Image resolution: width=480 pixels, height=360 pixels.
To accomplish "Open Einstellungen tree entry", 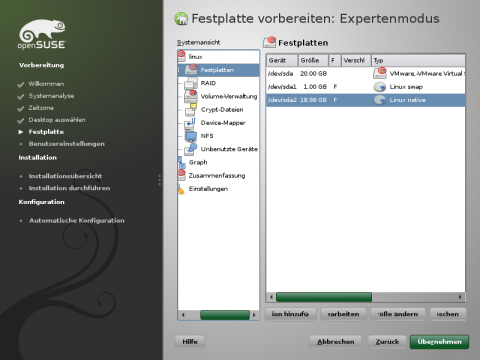I will [208, 189].
